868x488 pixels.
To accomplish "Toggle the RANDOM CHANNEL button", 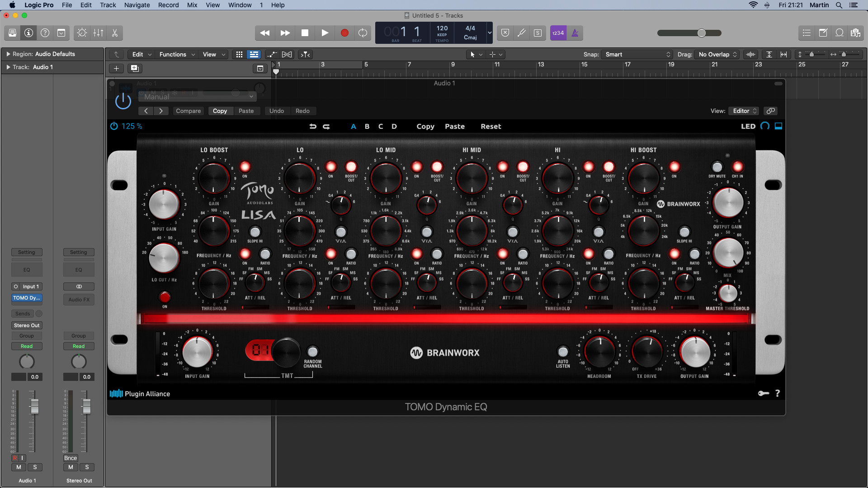I will pos(313,352).
